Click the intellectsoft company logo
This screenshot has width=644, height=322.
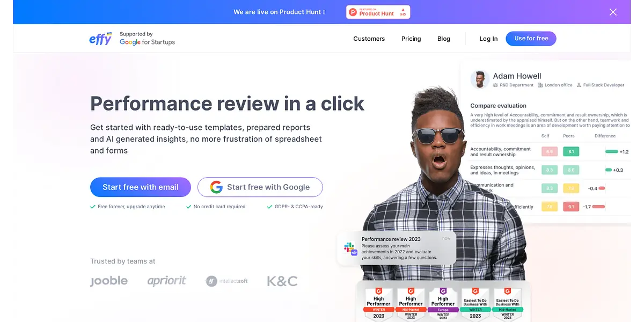click(226, 281)
